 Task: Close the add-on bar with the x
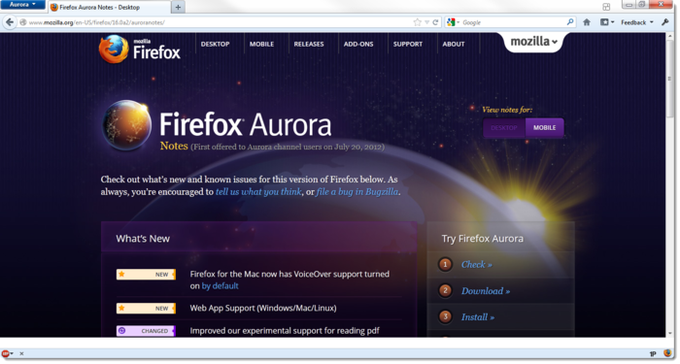tap(22, 354)
